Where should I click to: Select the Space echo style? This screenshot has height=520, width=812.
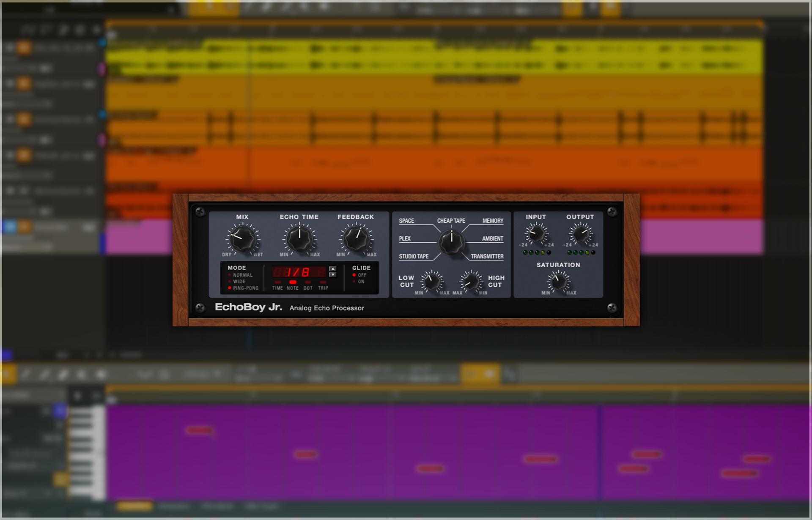tap(406, 221)
